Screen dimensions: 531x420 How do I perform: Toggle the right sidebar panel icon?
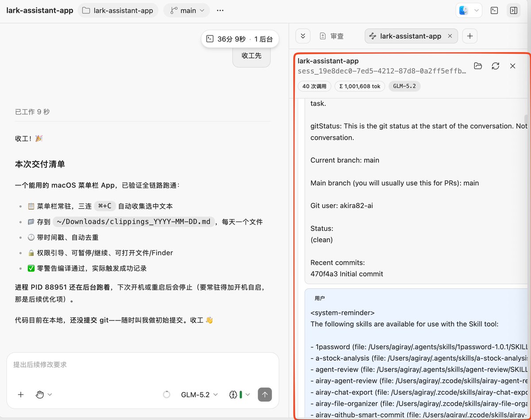tap(513, 11)
